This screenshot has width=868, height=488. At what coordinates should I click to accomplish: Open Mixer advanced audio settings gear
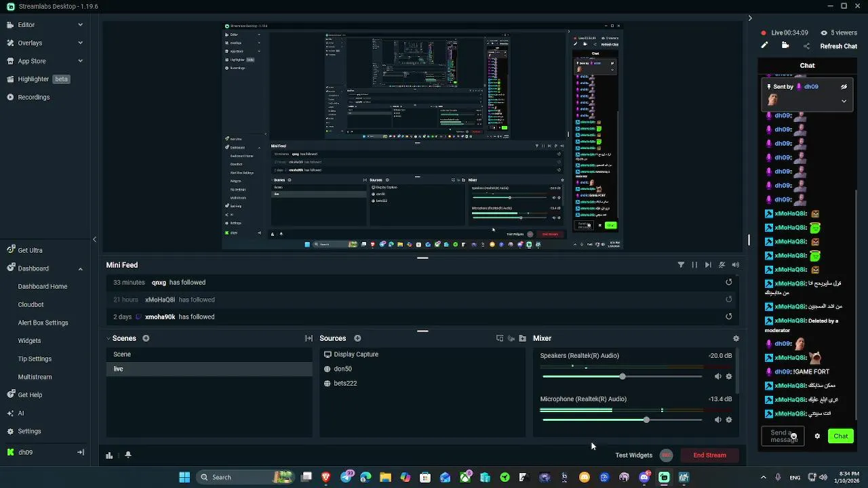click(736, 338)
